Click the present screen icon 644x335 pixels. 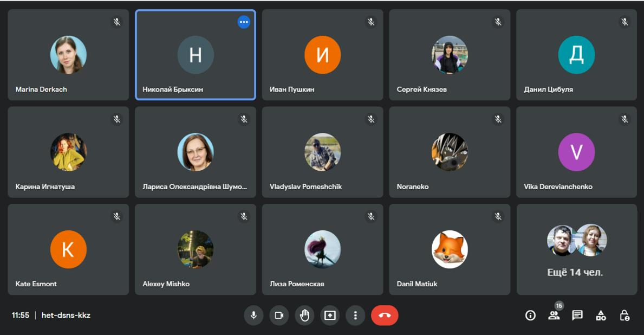tap(330, 315)
